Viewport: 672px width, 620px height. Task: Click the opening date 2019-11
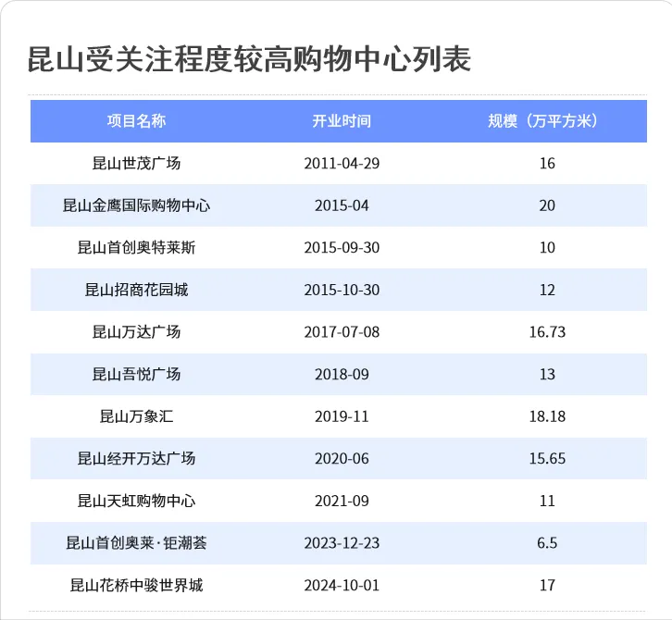[x=342, y=416]
